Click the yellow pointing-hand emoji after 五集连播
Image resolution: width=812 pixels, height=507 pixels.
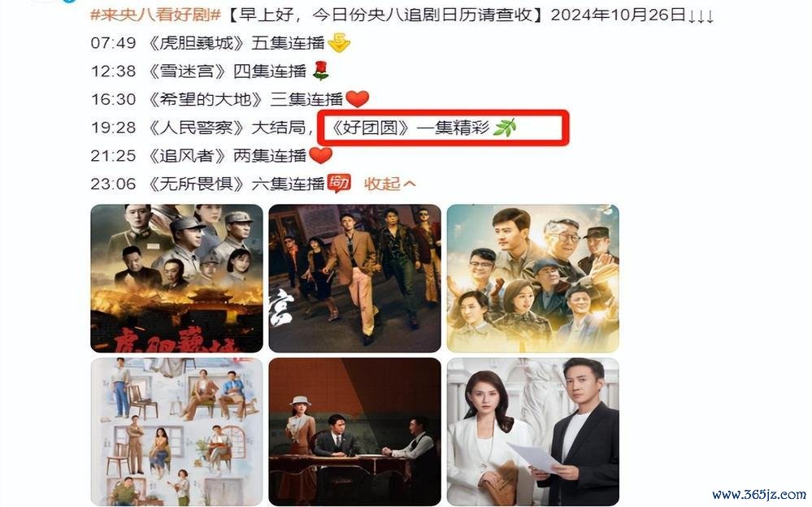click(339, 42)
